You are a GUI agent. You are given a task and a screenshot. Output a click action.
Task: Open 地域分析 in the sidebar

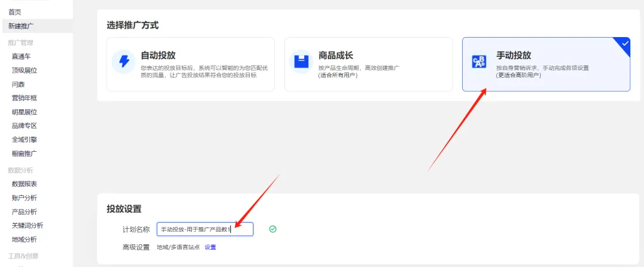(x=24, y=240)
